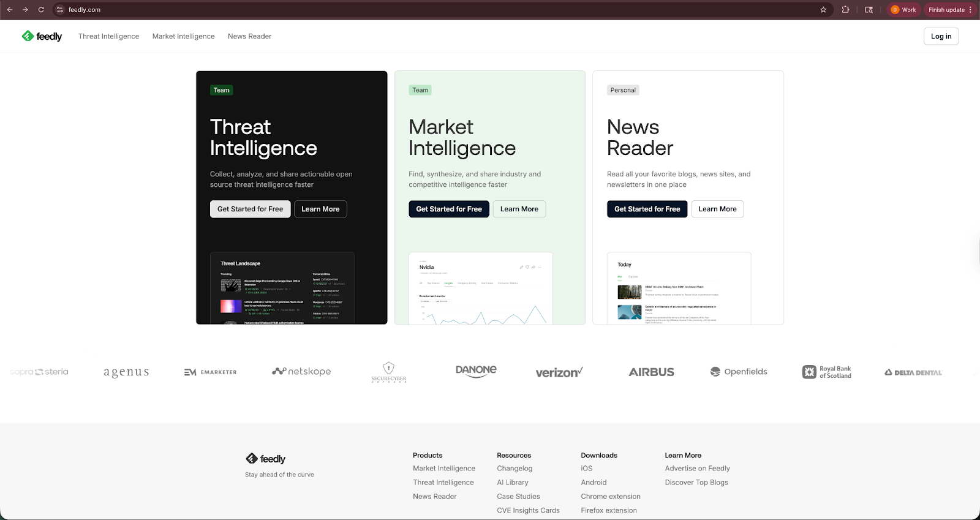
Task: Learn More on Market Intelligence card
Action: (519, 209)
